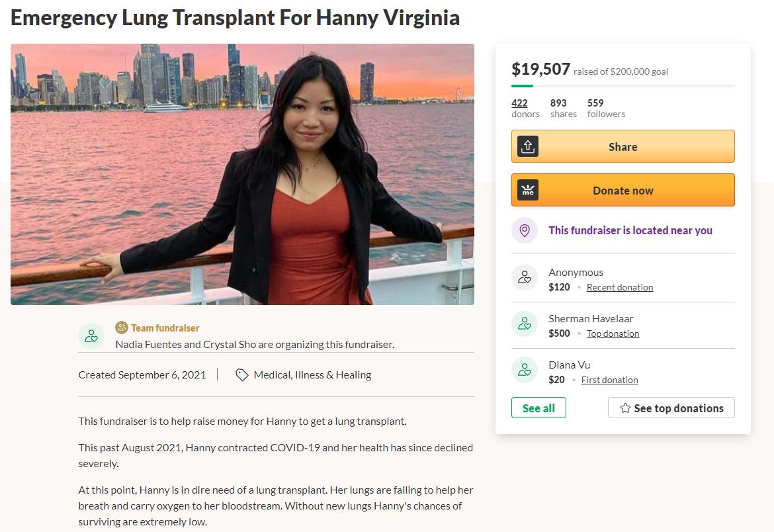Click the organizer avatar icon
The width and height of the screenshot is (774, 532).
(x=91, y=335)
